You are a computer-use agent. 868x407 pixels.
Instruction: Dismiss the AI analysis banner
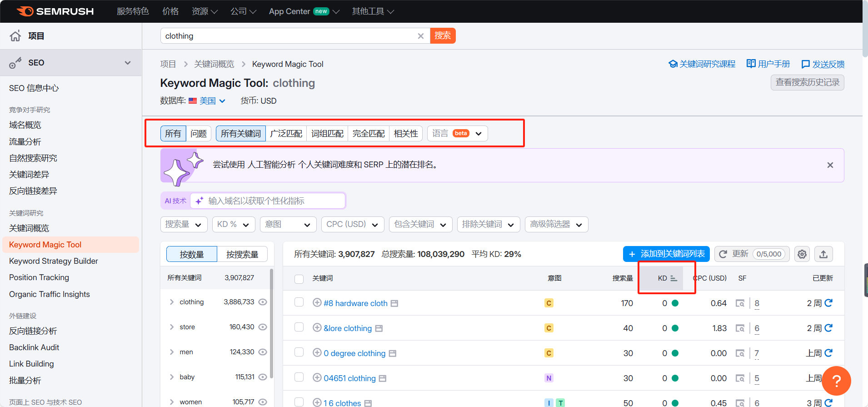tap(830, 165)
